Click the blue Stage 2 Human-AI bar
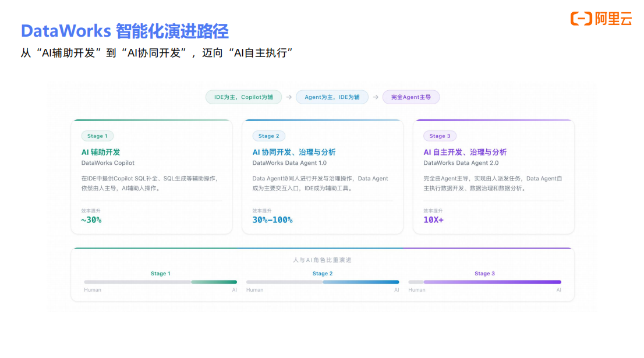644x358 pixels. click(323, 282)
